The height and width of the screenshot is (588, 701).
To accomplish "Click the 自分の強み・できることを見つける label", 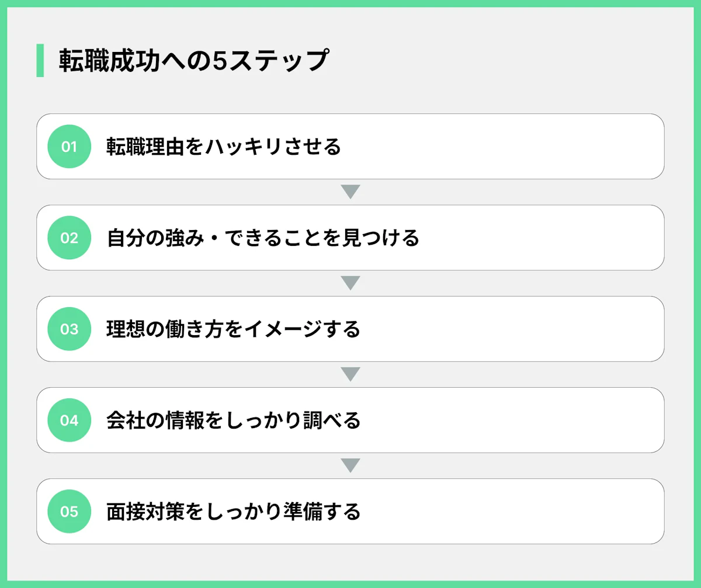I will (263, 238).
